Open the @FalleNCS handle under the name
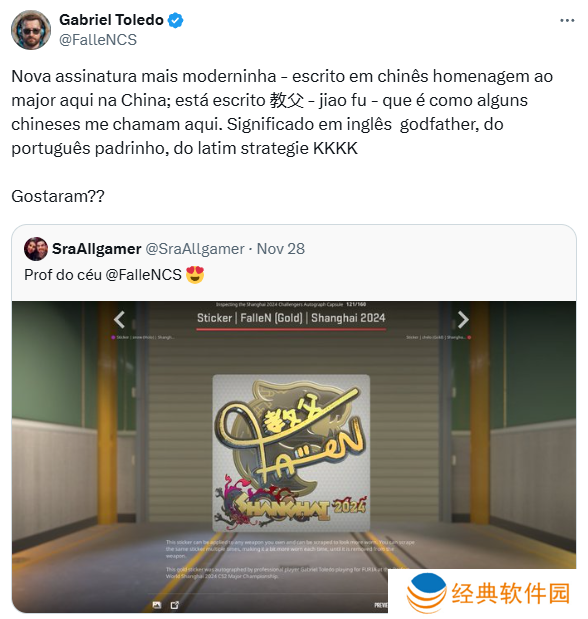The height and width of the screenshot is (619, 588). [x=98, y=40]
